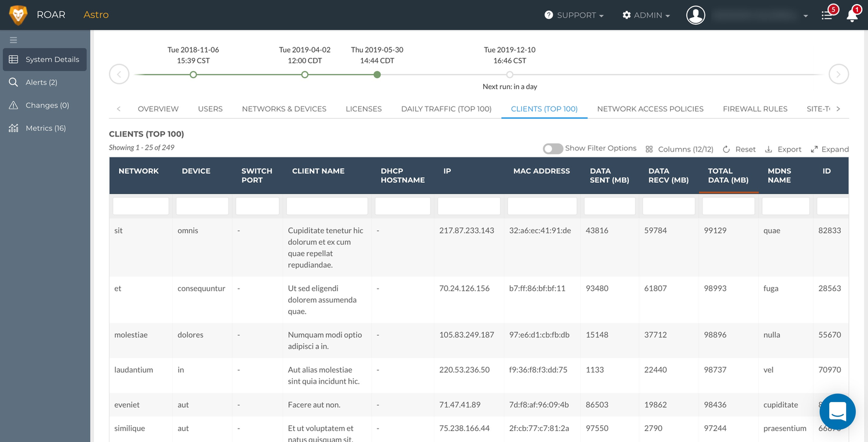The image size is (868, 442).
Task: Enable Show Filter Options toggle
Action: point(553,148)
